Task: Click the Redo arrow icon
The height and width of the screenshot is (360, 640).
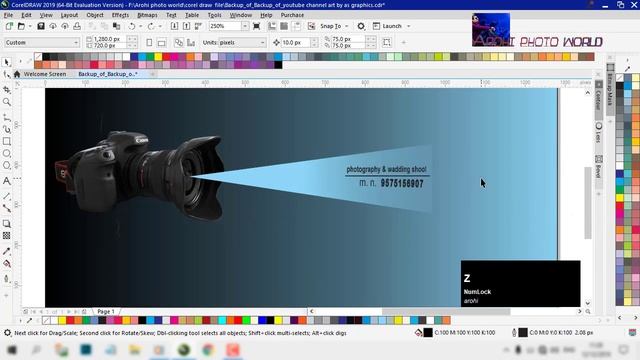Action: pos(151,26)
